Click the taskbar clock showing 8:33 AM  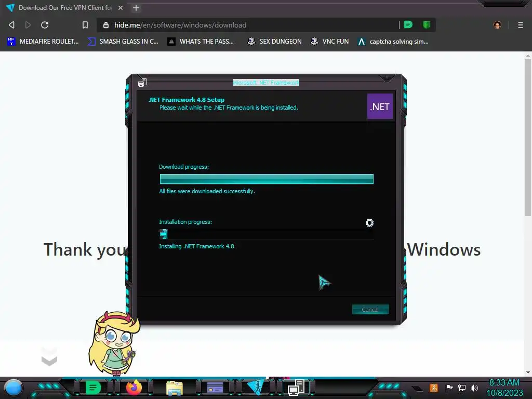click(504, 388)
